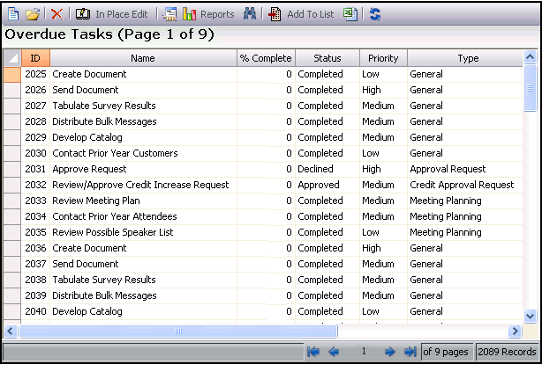Click the vertical scrollbar up arrow
The width and height of the screenshot is (544, 377).
(530, 57)
